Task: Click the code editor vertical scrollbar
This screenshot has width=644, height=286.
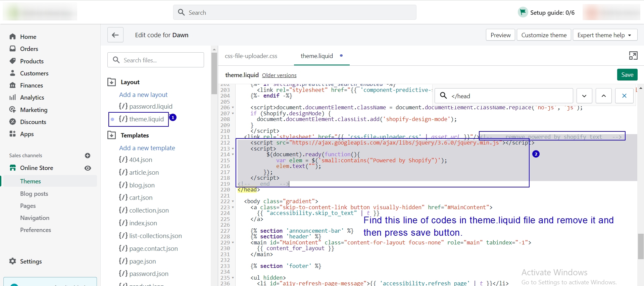Action: tap(641, 246)
